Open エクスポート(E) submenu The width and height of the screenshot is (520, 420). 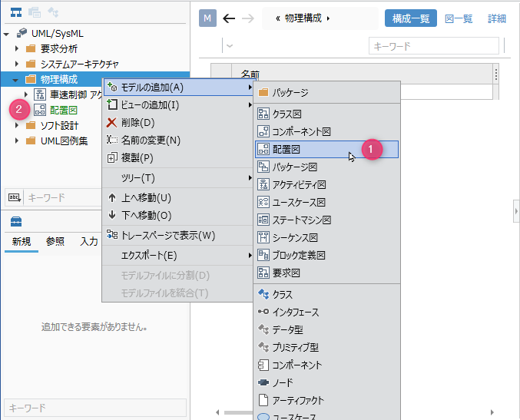pyautogui.click(x=178, y=255)
